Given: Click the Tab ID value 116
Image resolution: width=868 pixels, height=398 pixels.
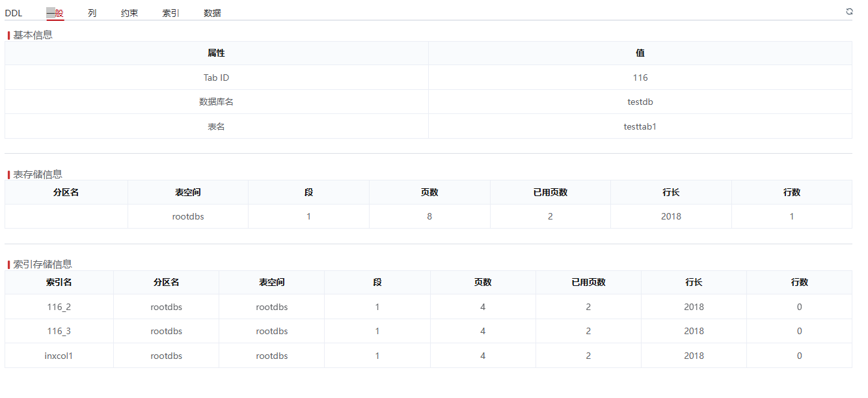Looking at the screenshot, I should pos(640,78).
